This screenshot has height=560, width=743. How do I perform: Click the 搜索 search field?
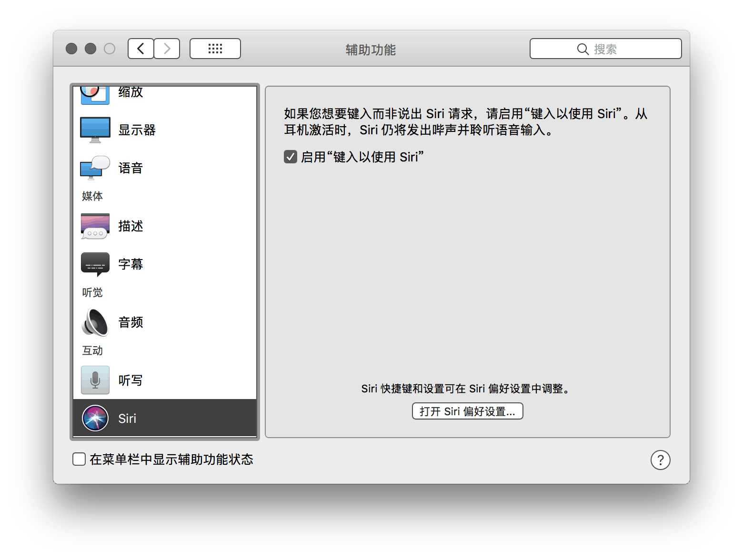point(605,49)
